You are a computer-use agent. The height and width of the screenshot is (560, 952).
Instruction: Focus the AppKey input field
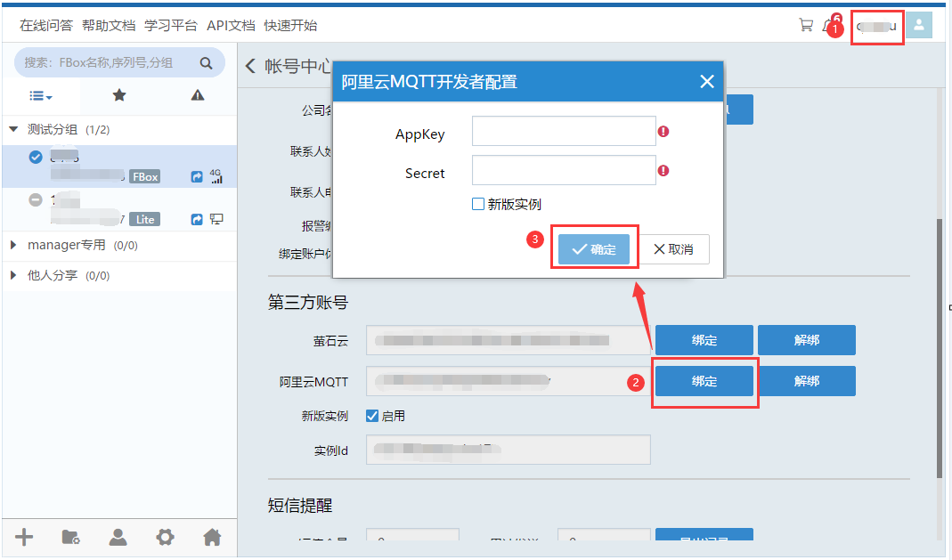[x=564, y=133]
